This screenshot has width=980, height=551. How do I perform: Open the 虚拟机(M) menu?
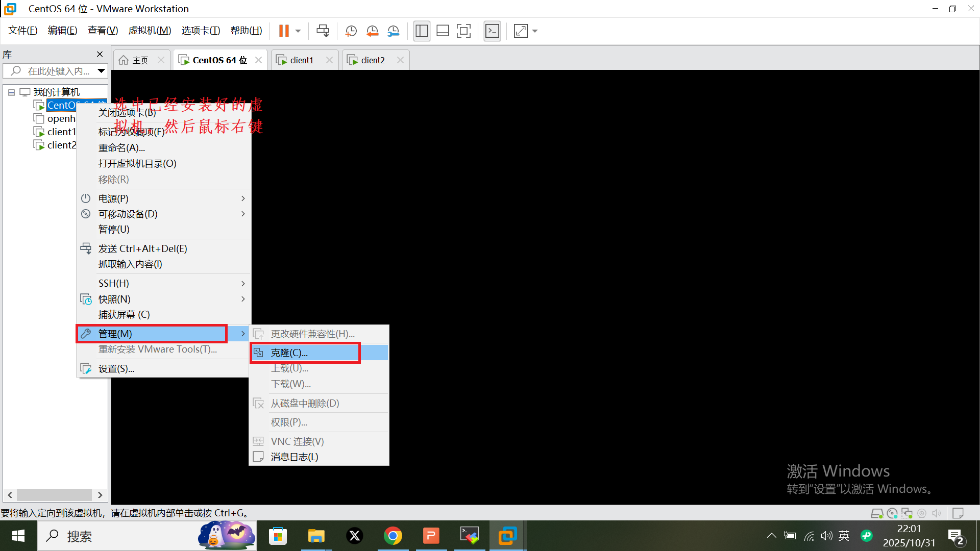150,31
